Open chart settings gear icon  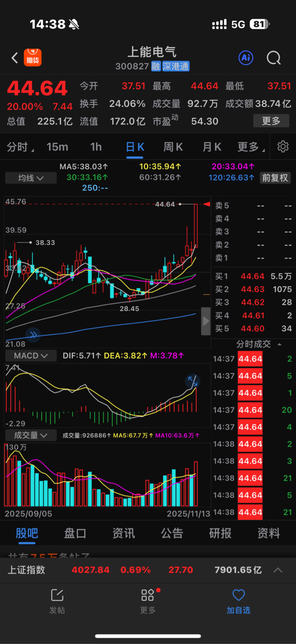(x=283, y=147)
